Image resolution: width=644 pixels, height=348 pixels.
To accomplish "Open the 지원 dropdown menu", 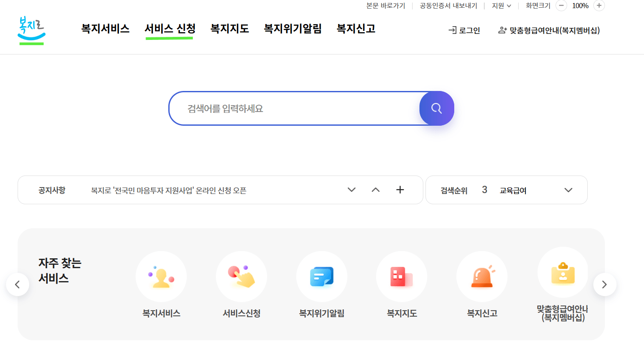I will click(x=501, y=6).
